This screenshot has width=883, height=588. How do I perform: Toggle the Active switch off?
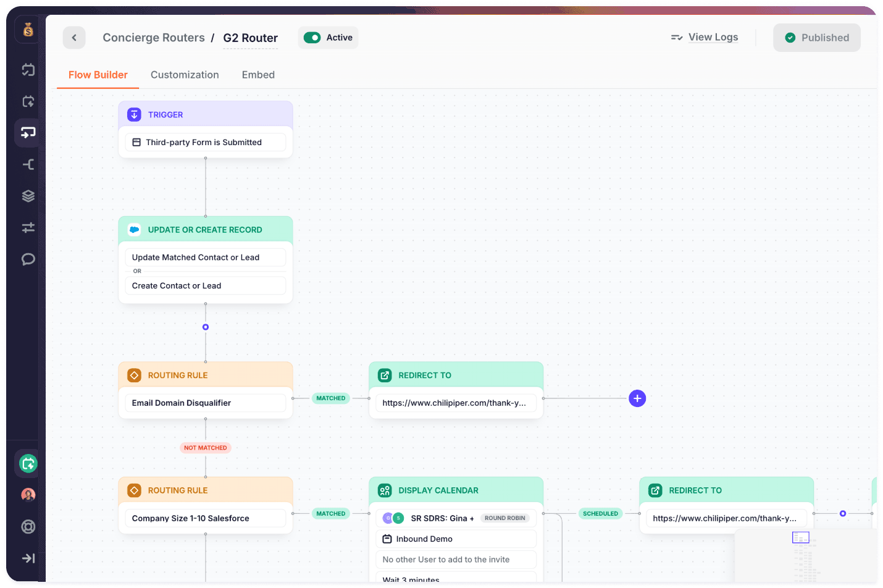[312, 38]
